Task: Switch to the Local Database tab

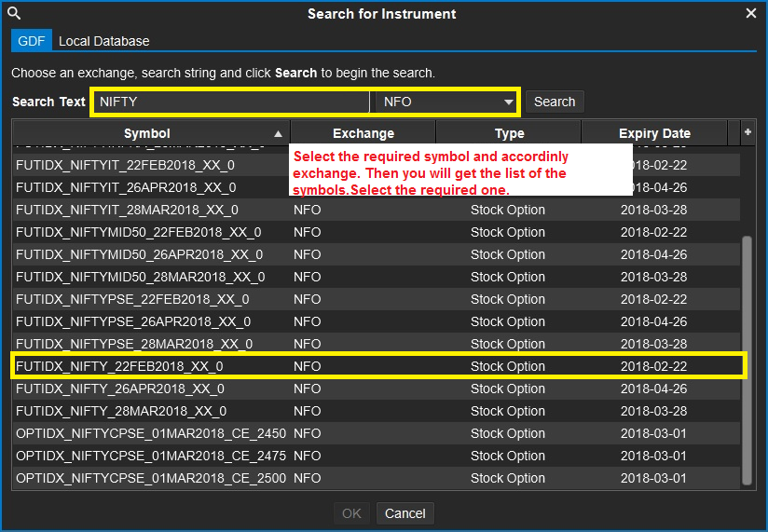Action: point(103,41)
